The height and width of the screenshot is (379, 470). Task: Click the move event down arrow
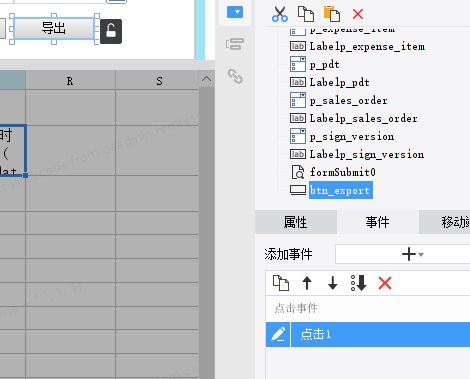coord(333,283)
